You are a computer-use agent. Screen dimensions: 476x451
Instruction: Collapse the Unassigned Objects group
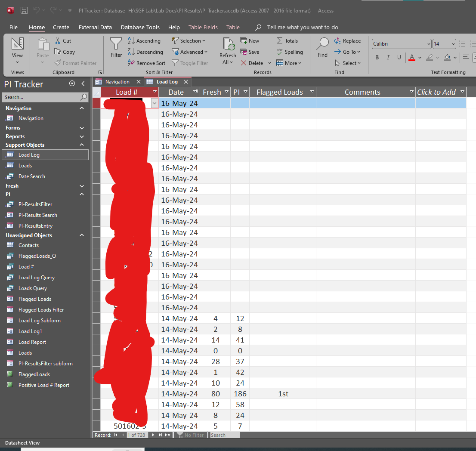click(x=82, y=235)
